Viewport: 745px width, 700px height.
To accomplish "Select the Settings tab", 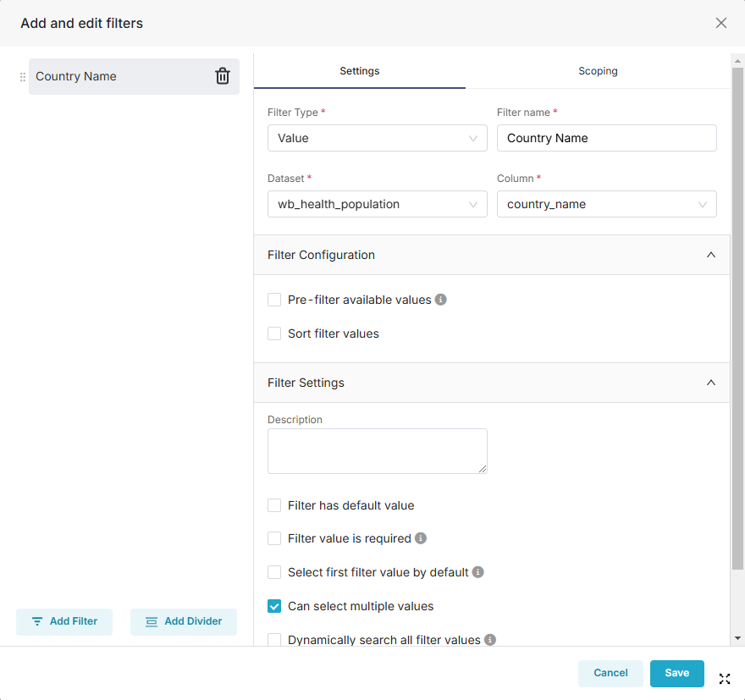I will (x=360, y=71).
